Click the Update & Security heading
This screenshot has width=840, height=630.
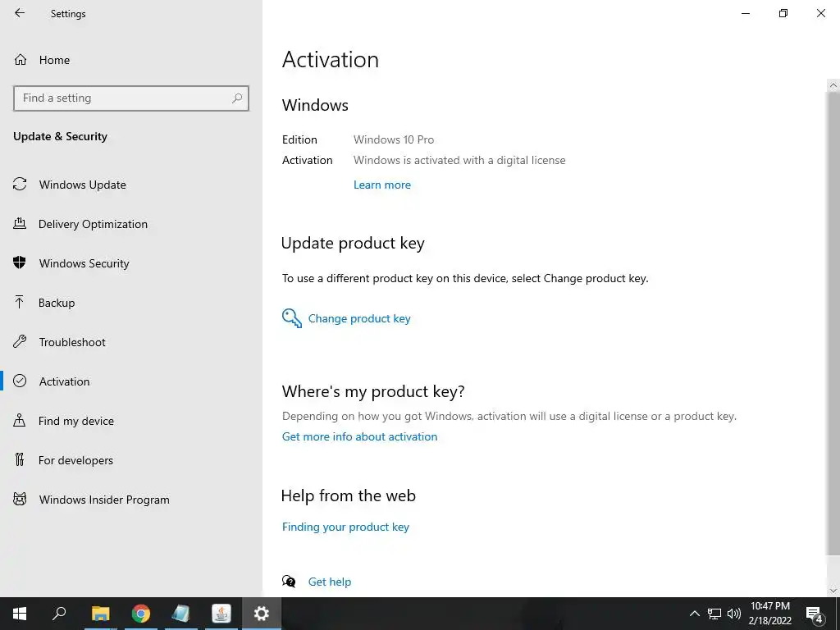tap(60, 137)
